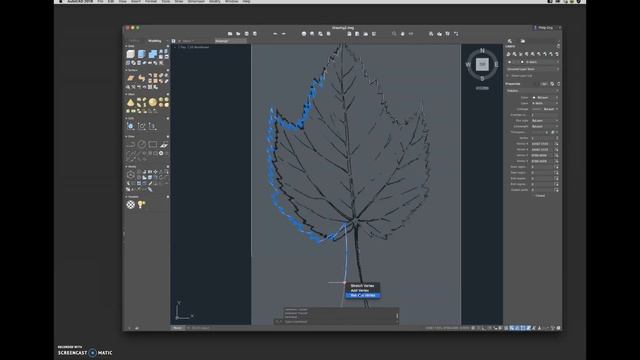
Task: Open the Help menu in macOS menu bar
Action: point(247,2)
